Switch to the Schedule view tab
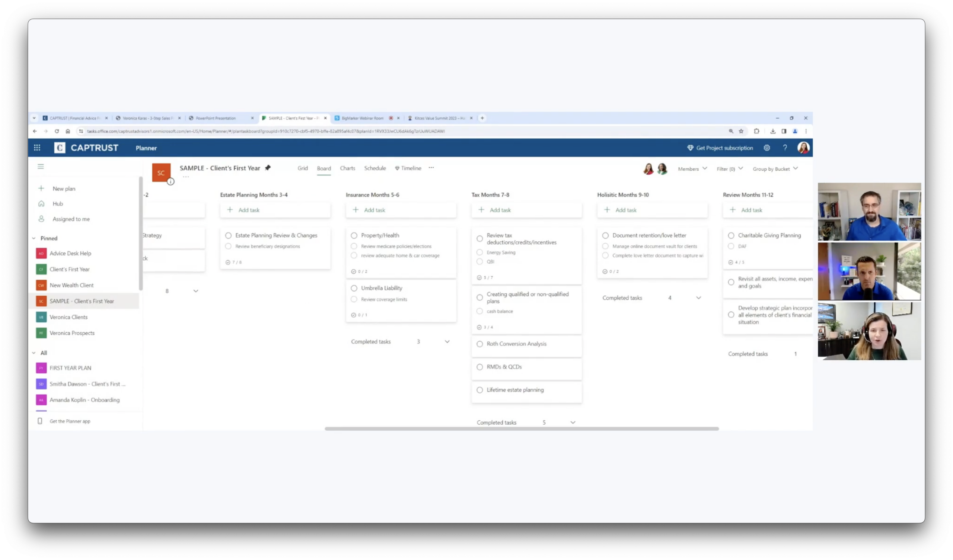The height and width of the screenshot is (560, 953). click(375, 168)
